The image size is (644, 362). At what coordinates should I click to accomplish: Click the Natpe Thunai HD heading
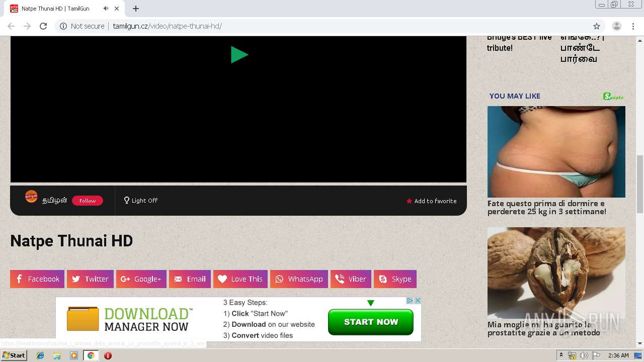[x=71, y=241]
